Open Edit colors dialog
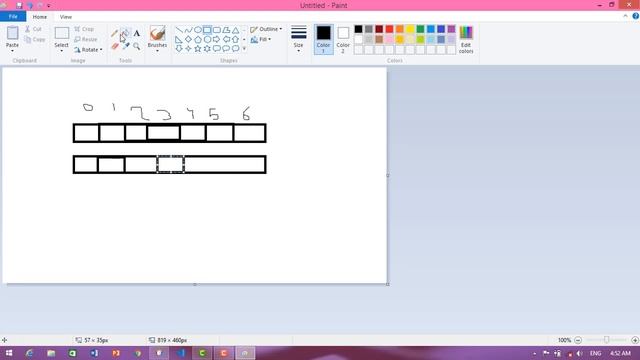 pyautogui.click(x=466, y=39)
